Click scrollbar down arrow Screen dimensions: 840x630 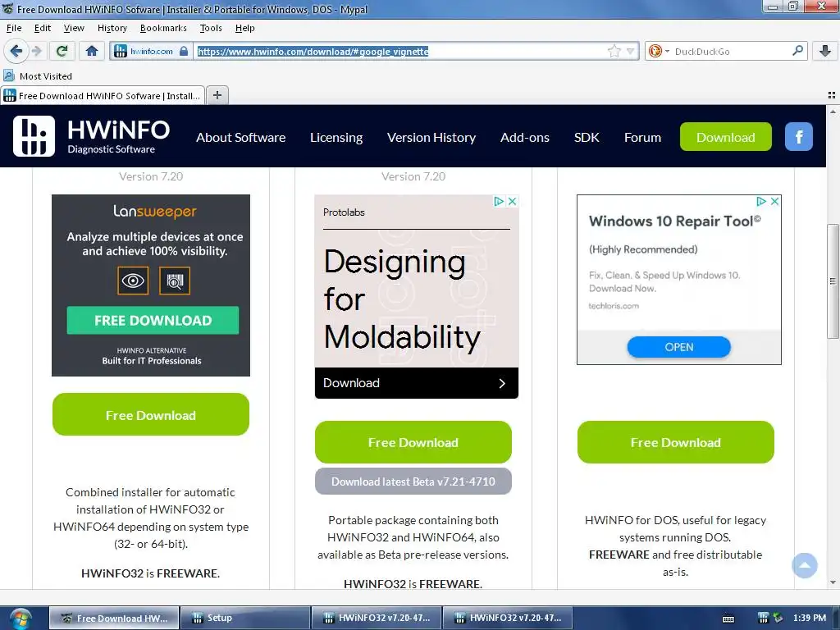pos(833,582)
